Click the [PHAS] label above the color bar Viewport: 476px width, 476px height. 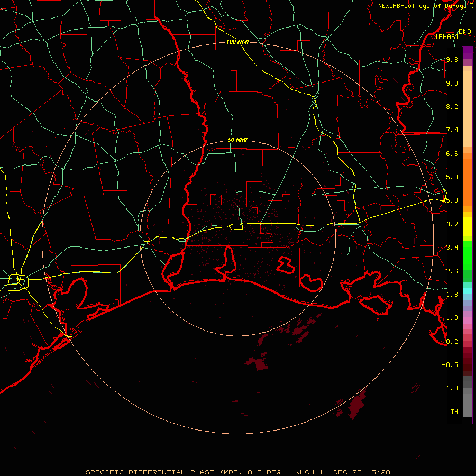click(447, 36)
